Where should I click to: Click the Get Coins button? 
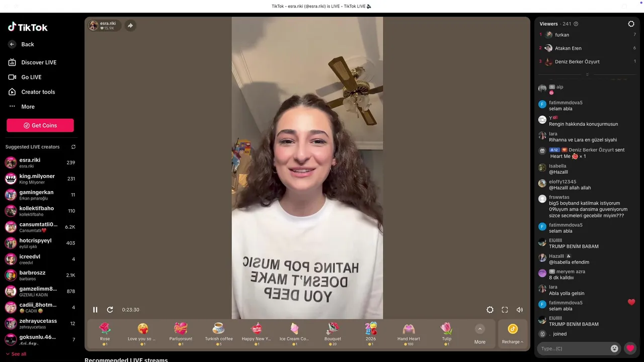coord(40,125)
